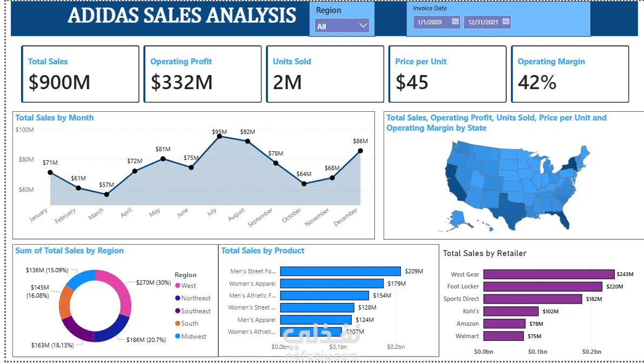Click the Kohl's $102M bar
644x363 pixels.
coord(511,311)
